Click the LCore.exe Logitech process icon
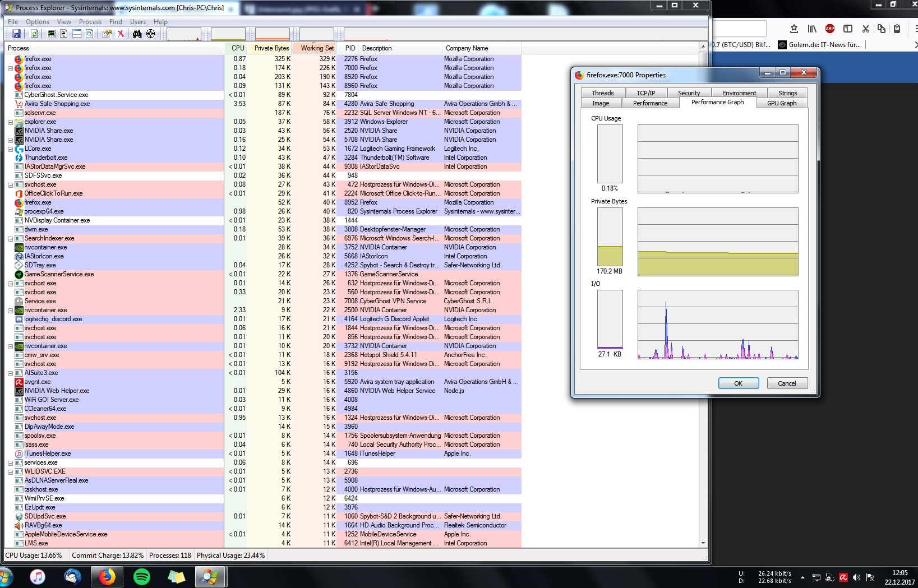Viewport: 918px width, 588px height. 19,149
